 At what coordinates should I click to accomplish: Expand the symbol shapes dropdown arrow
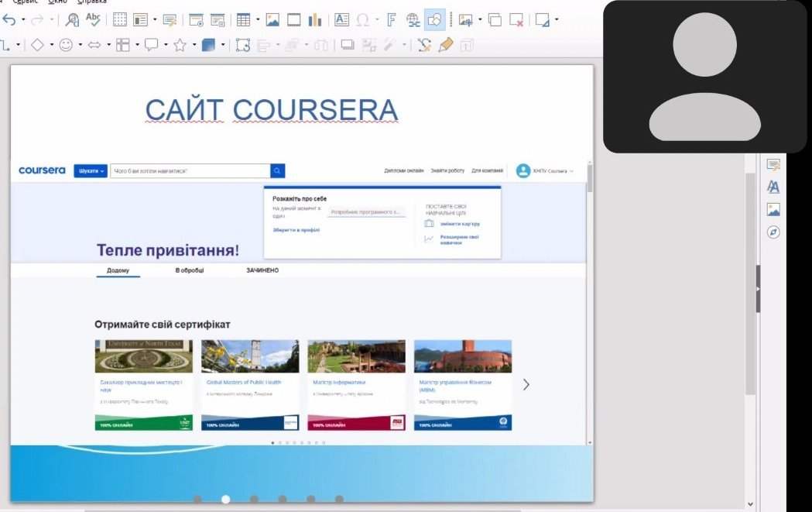click(81, 45)
